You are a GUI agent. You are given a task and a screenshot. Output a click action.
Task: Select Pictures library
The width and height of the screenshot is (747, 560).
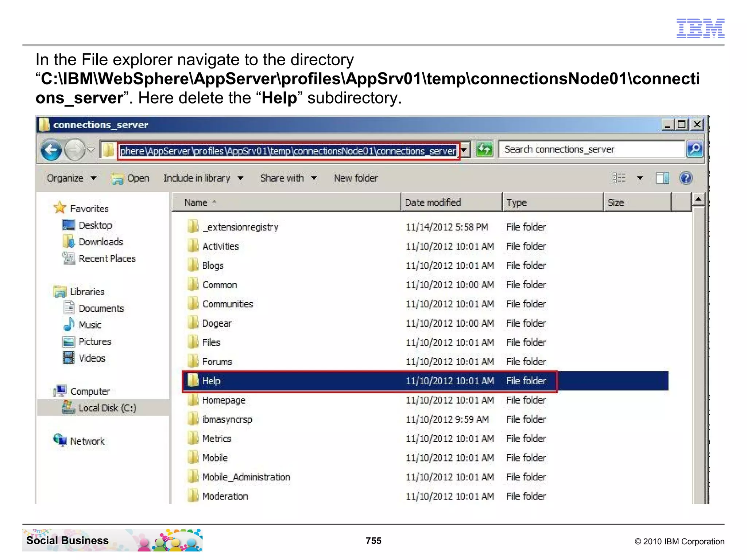[95, 342]
